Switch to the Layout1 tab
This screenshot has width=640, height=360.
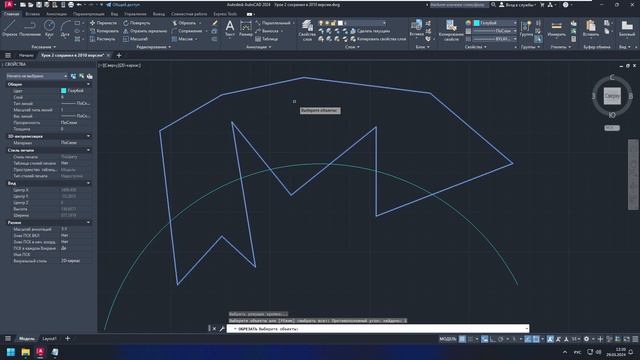click(x=49, y=339)
